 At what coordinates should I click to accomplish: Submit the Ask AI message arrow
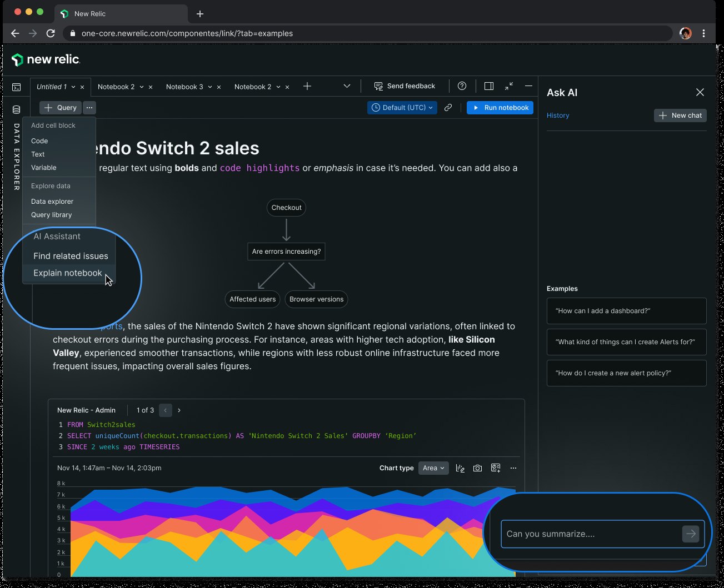coord(691,534)
